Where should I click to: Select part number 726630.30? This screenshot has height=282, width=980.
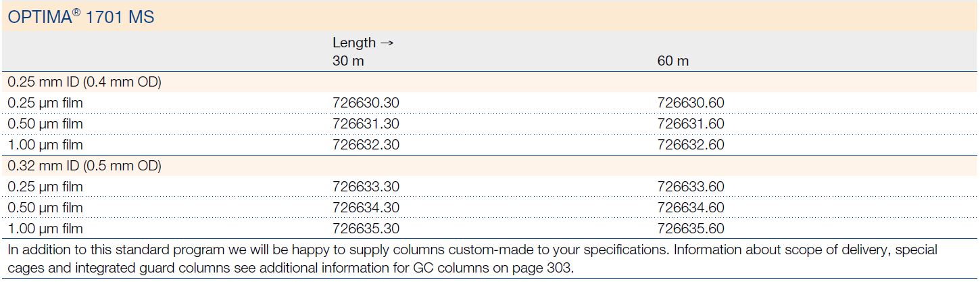366,103
